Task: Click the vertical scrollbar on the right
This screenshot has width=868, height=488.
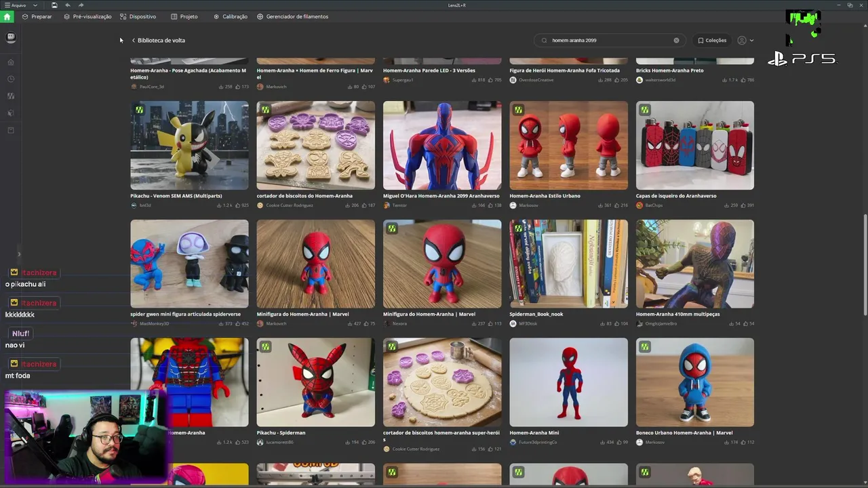Action: [864, 264]
